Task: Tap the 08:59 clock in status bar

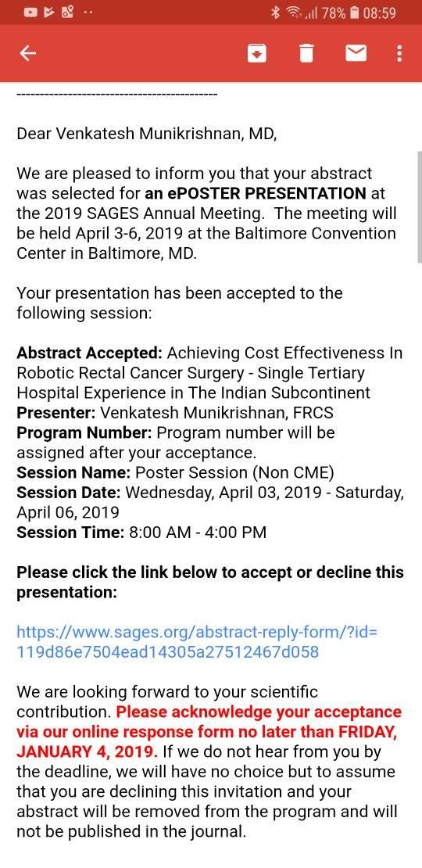Action: coord(380,13)
